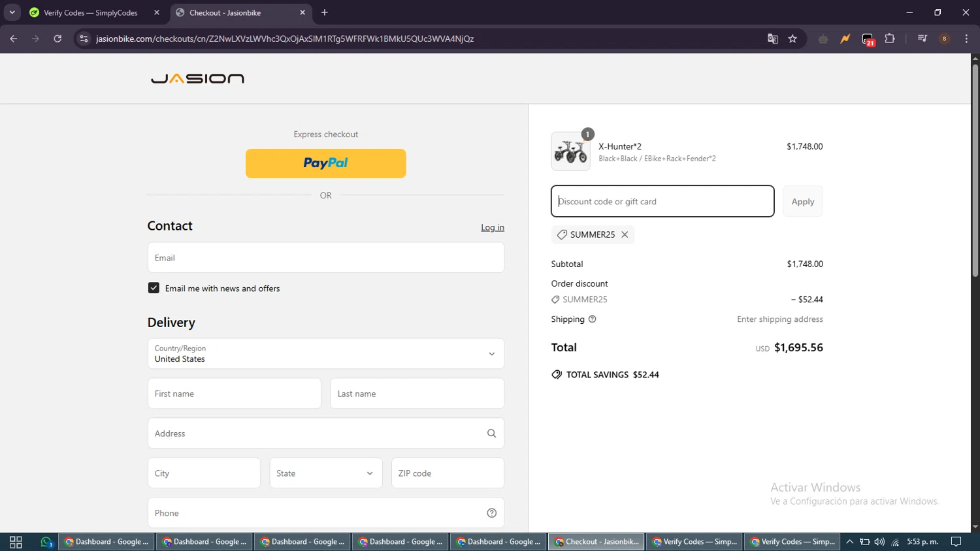Screen dimensions: 980x551
Task: Show hidden system tray icons
Action: coord(849,542)
